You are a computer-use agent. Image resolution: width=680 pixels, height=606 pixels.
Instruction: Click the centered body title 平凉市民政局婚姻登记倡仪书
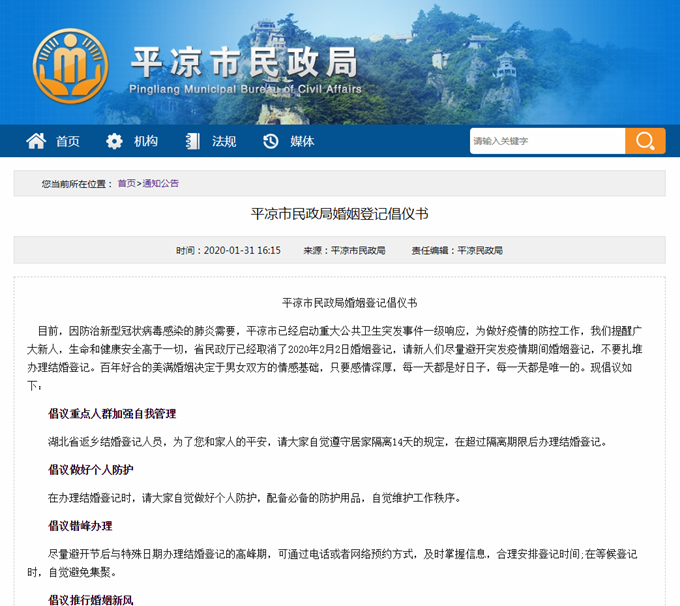[350, 303]
